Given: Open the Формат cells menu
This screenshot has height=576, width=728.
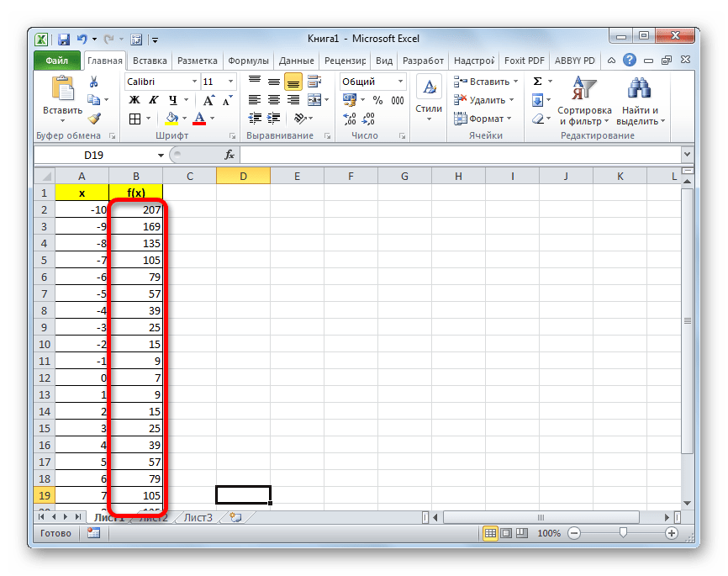Looking at the screenshot, I should [483, 119].
